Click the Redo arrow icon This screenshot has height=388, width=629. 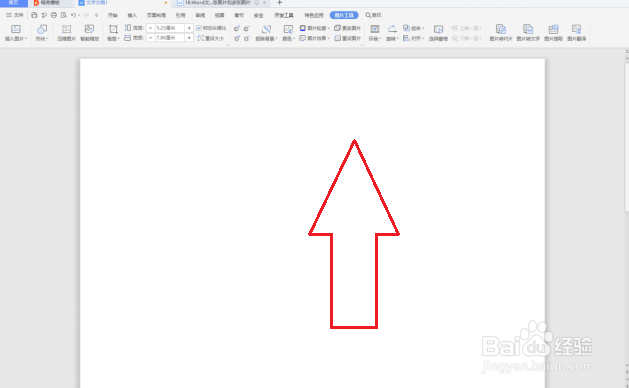tap(86, 15)
